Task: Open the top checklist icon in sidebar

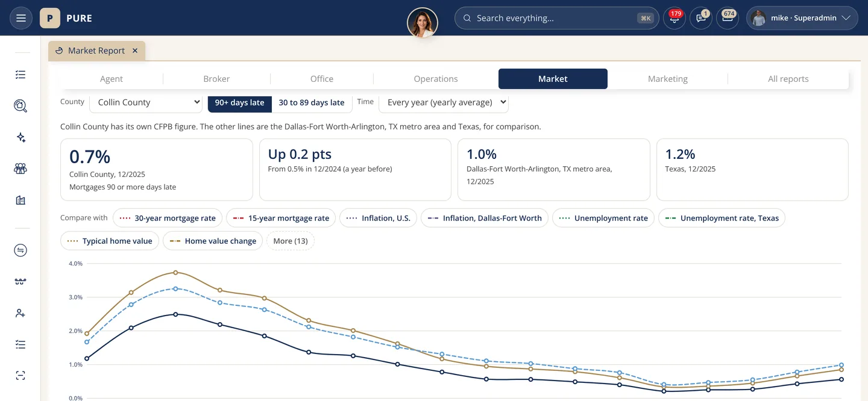Action: (x=20, y=75)
